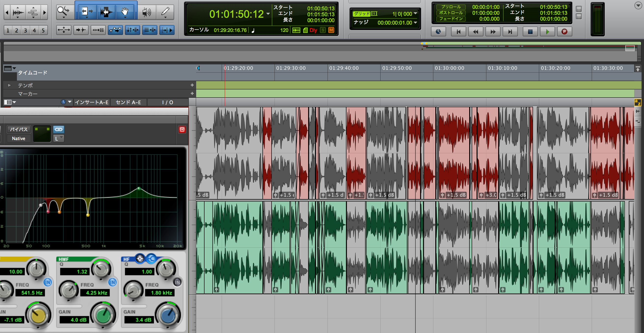Click the HMF FREQ 4.25 kHz field
This screenshot has width=644, height=333.
pyautogui.click(x=97, y=293)
